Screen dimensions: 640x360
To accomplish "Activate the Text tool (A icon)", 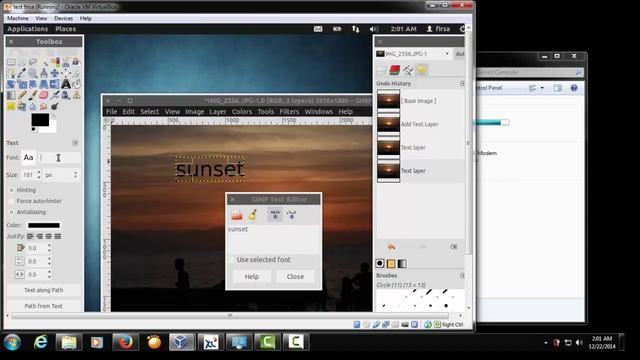I will coord(66,84).
